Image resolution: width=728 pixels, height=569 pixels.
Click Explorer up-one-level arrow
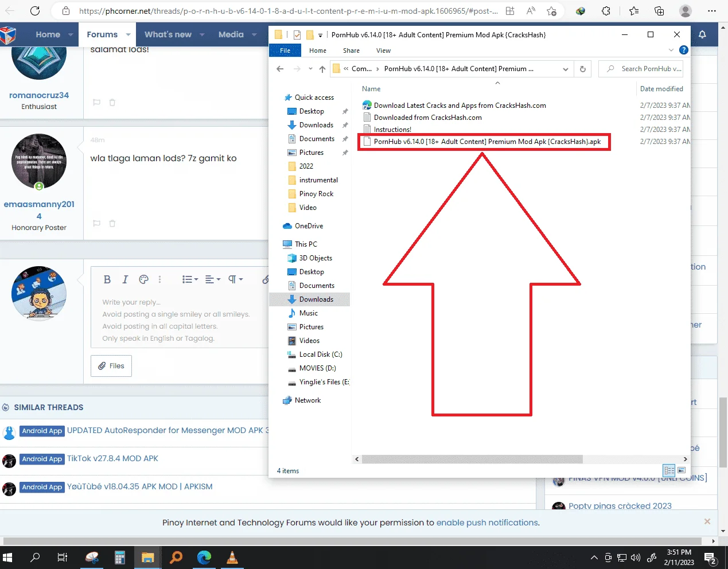pyautogui.click(x=322, y=69)
